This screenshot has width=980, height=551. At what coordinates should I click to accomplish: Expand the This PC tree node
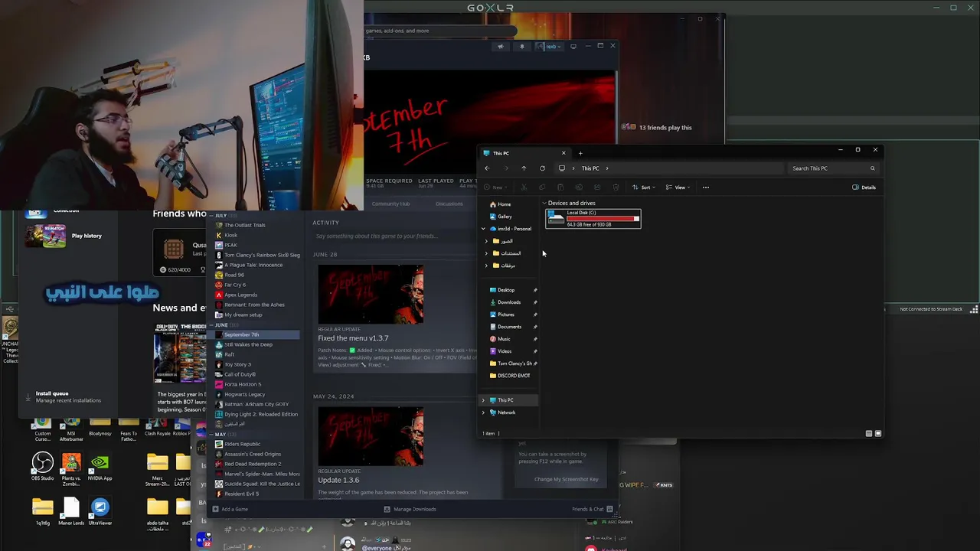[x=483, y=400]
